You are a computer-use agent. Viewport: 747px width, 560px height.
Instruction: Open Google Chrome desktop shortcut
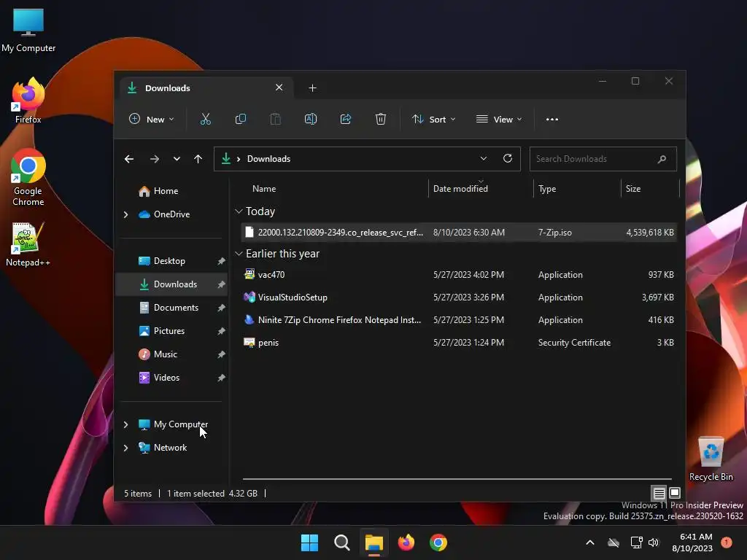(28, 177)
